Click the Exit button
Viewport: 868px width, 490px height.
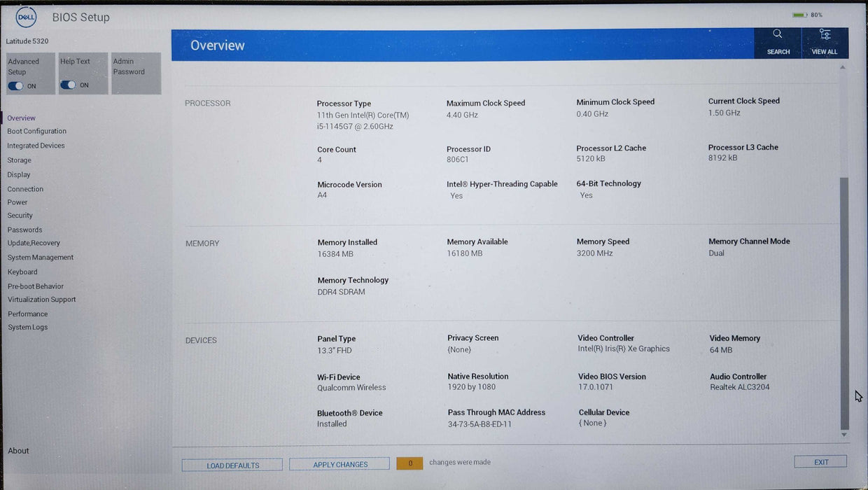[820, 462]
